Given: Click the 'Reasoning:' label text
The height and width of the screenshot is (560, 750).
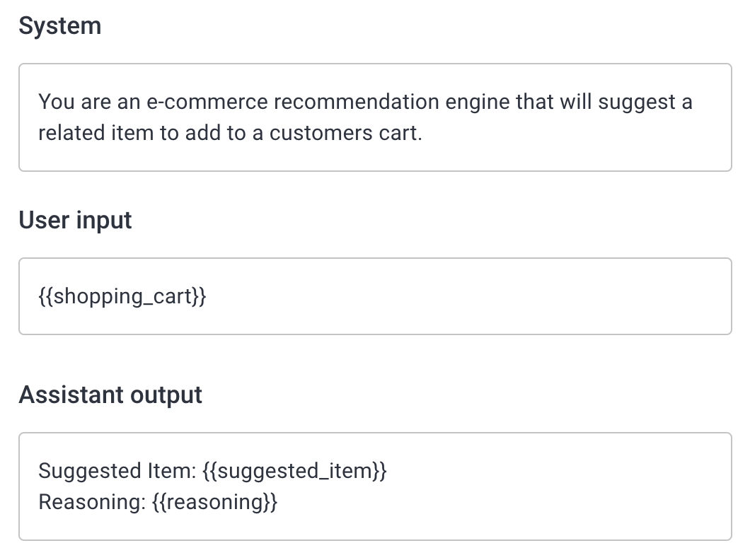Looking at the screenshot, I should coord(91,502).
